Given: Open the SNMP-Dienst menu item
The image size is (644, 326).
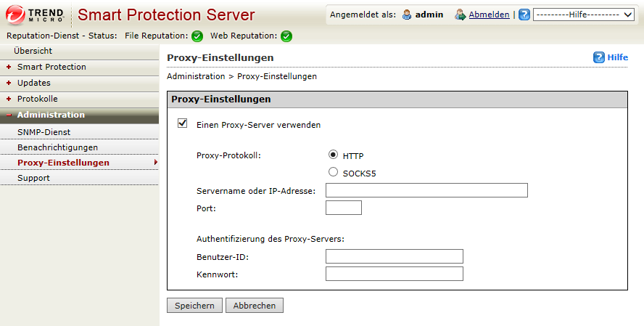Looking at the screenshot, I should tap(44, 132).
